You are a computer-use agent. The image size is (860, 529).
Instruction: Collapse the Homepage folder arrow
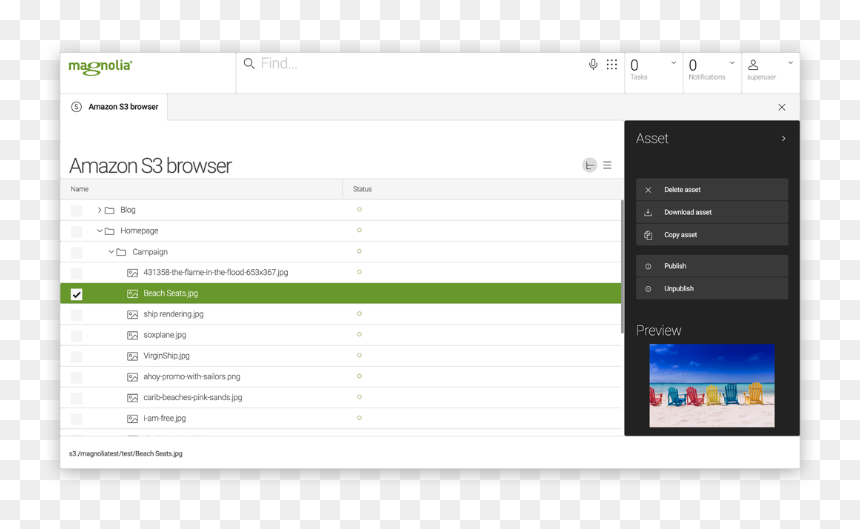pyautogui.click(x=99, y=231)
